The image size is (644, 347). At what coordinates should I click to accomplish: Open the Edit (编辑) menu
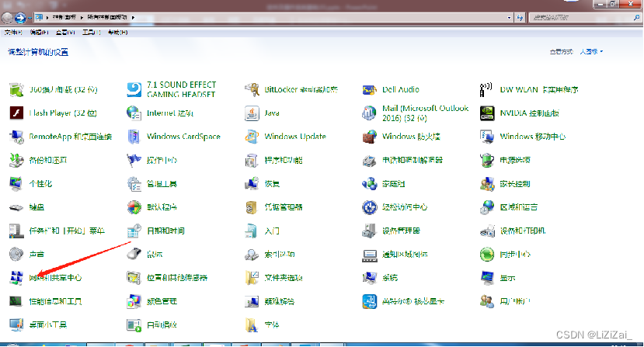pos(39,32)
